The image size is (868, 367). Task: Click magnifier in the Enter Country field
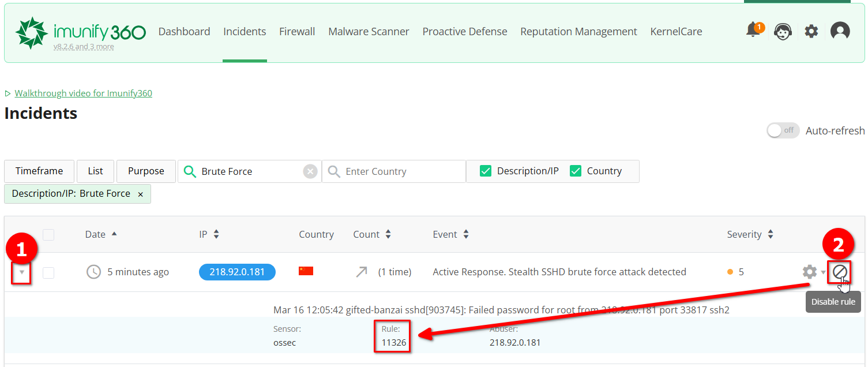[333, 171]
